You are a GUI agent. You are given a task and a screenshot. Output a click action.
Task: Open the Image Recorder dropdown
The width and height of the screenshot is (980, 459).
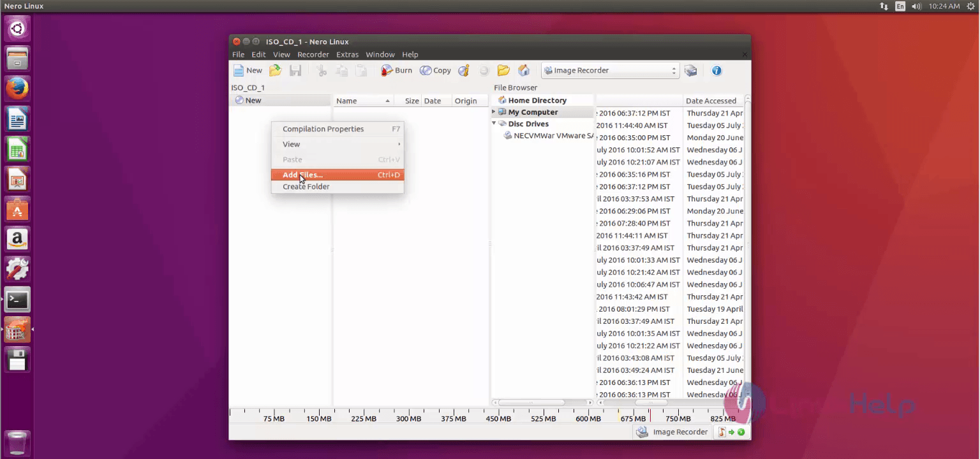pyautogui.click(x=610, y=71)
